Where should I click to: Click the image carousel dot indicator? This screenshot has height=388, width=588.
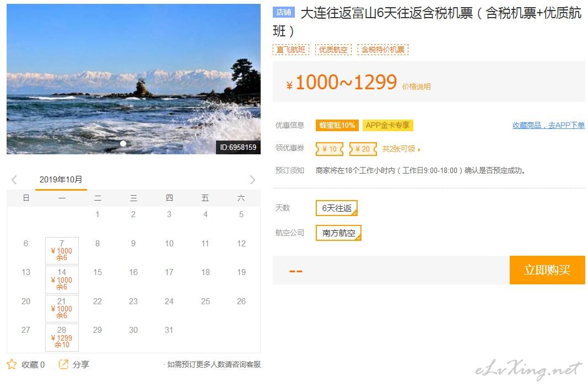123,144
